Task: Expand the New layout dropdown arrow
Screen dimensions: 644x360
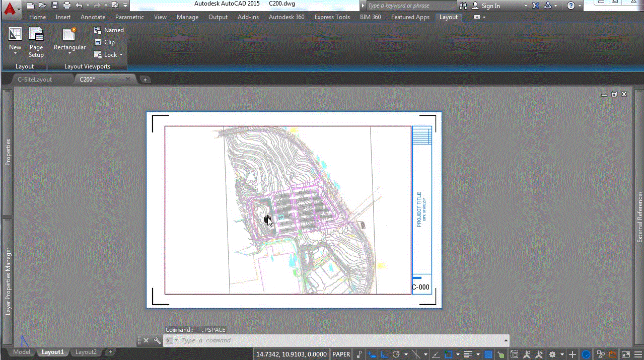Action: point(15,53)
